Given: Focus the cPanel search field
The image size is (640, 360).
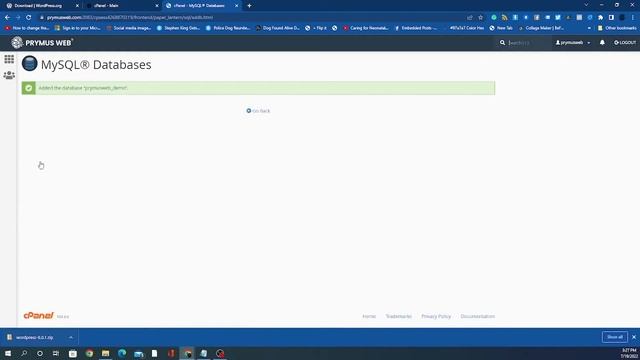Looking at the screenshot, I should (x=527, y=42).
